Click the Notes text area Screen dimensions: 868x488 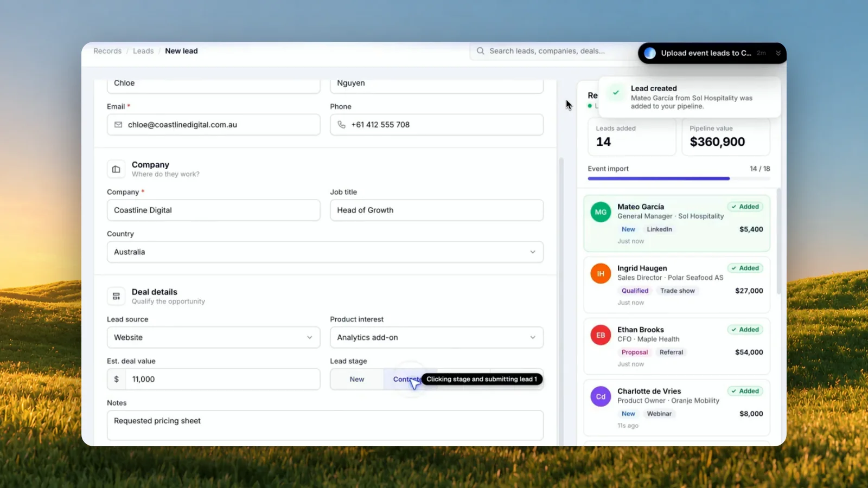(325, 425)
